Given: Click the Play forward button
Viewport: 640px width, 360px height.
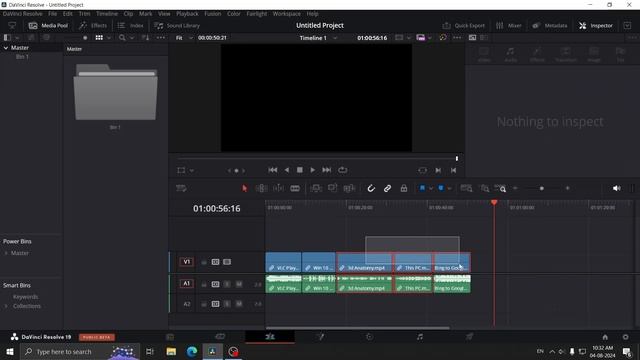Looking at the screenshot, I should pos(313,170).
